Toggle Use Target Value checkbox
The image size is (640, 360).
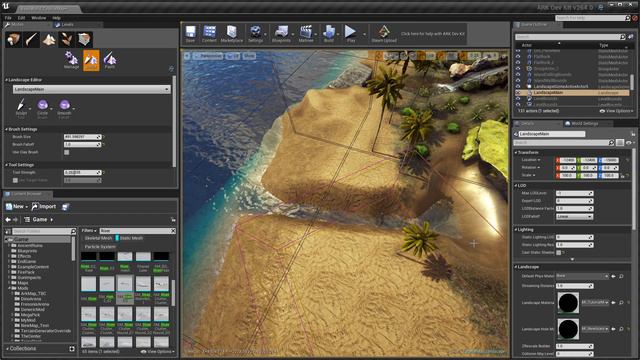tap(16, 180)
